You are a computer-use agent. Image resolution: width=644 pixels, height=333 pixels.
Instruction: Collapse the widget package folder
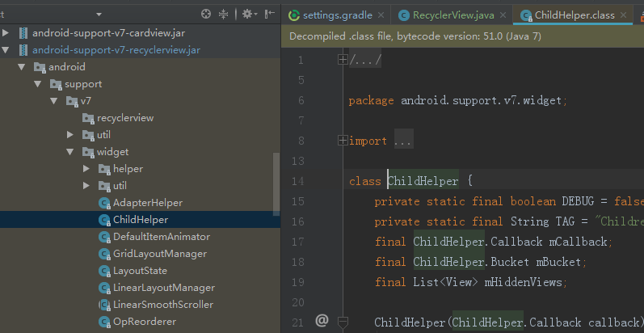point(69,152)
